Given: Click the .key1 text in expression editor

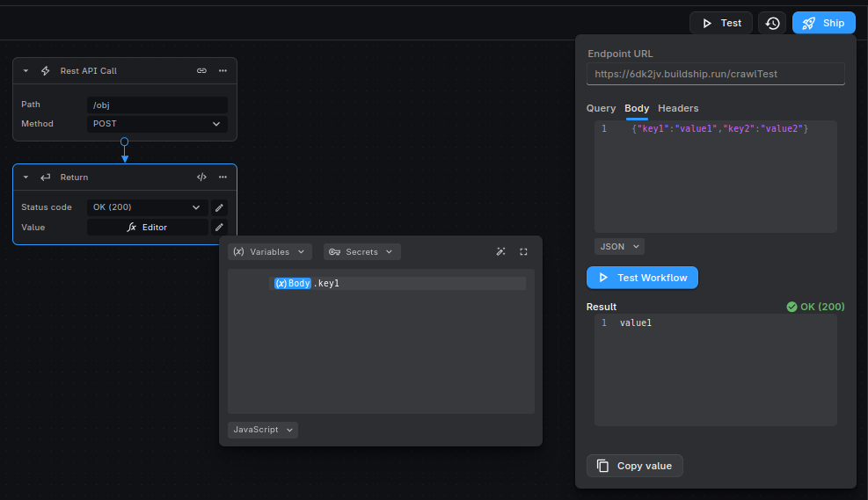Looking at the screenshot, I should pos(326,283).
